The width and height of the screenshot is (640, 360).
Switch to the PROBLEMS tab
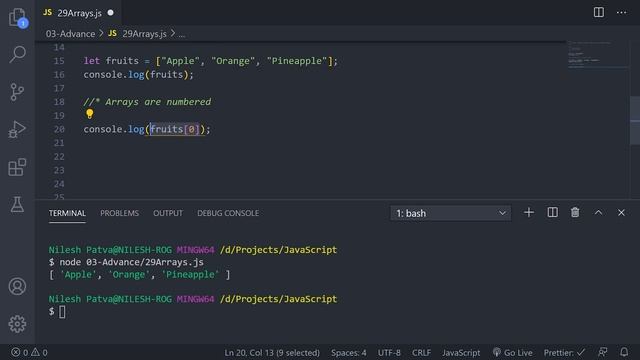point(120,213)
